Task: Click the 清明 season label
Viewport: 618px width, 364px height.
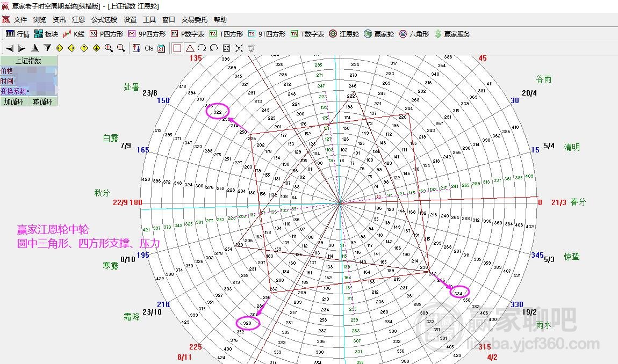Action: pos(571,147)
